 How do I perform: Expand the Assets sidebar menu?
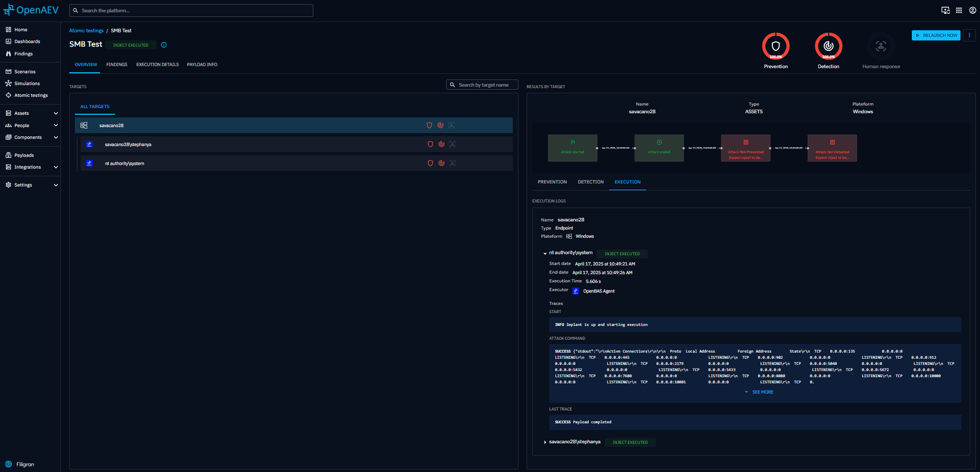pyautogui.click(x=55, y=113)
